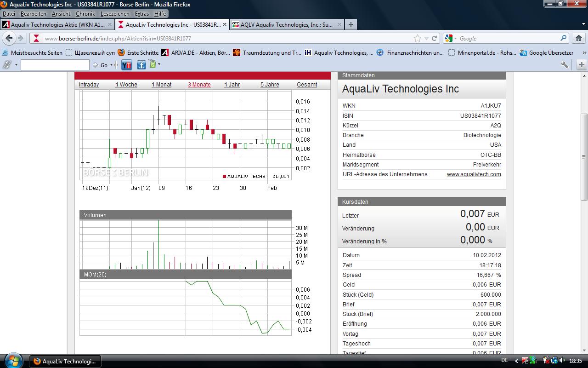Bookmark this page using the star icon
Viewport: 588px width, 368px height.
click(417, 38)
